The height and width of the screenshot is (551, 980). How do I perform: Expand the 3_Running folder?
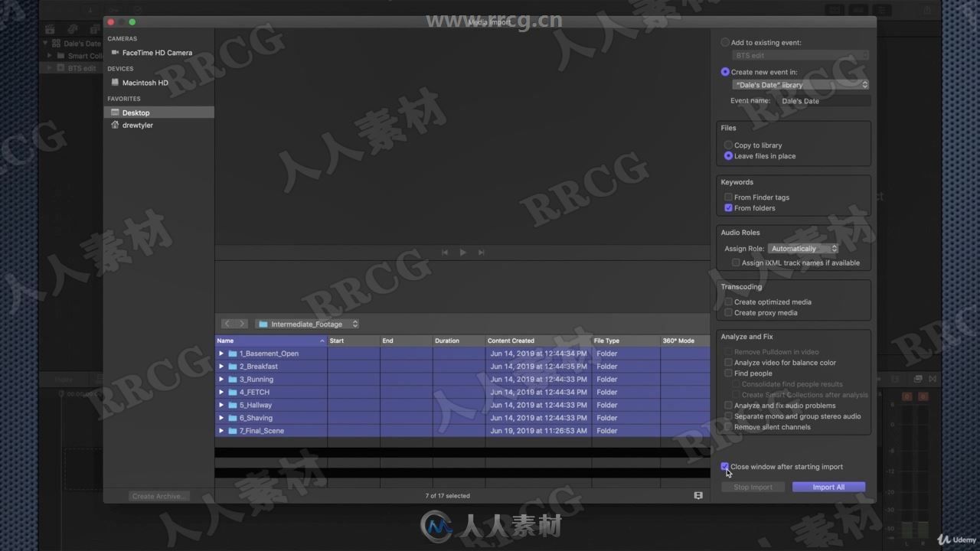(221, 380)
